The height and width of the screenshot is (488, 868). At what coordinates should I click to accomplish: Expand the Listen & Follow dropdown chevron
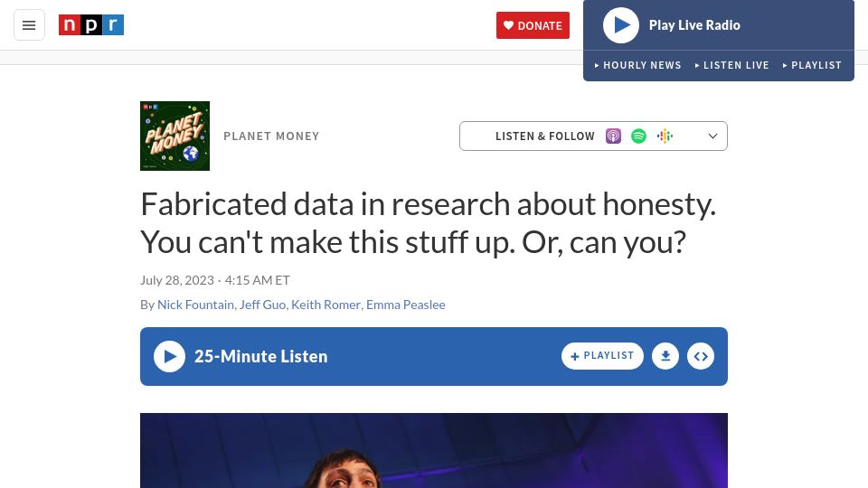pos(713,136)
